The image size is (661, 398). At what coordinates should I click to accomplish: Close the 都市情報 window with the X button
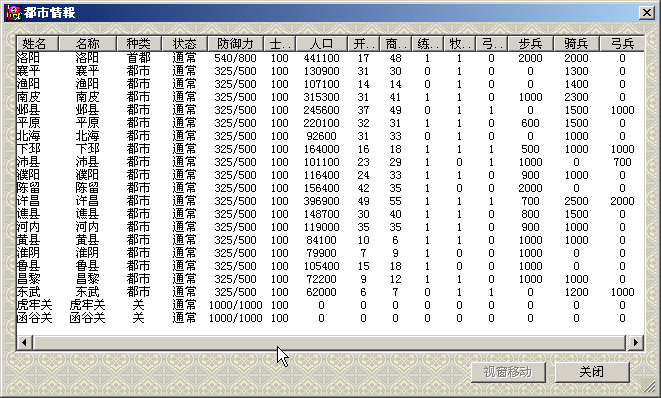647,13
